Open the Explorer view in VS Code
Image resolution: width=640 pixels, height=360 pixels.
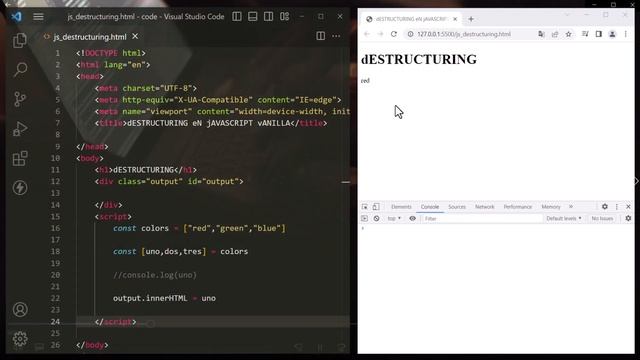coord(20,40)
